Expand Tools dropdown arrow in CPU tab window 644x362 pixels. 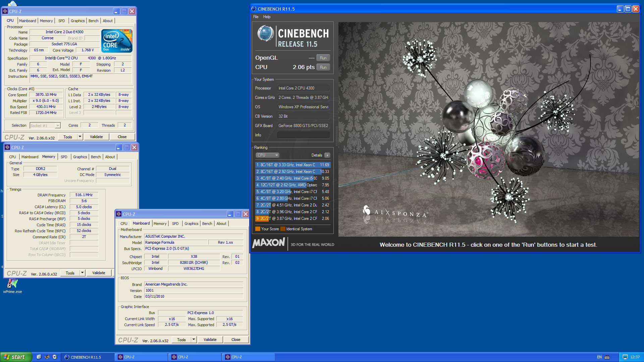(80, 137)
